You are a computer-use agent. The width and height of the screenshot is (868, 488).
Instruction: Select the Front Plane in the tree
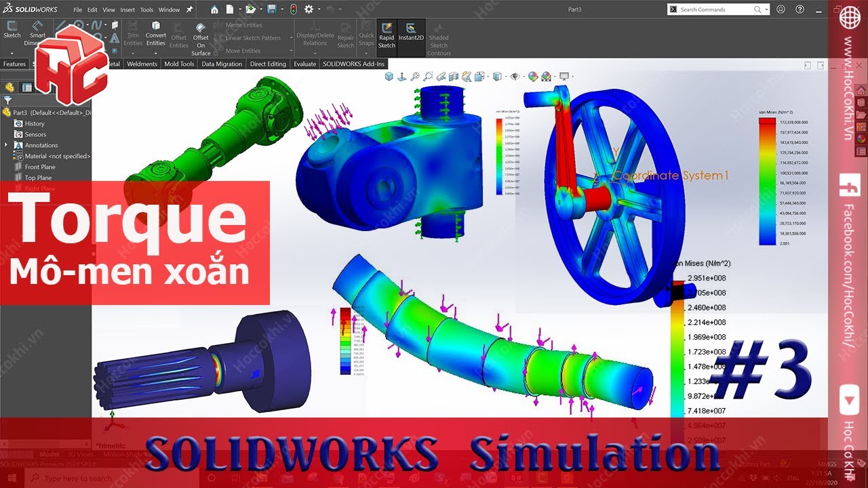pyautogui.click(x=35, y=167)
